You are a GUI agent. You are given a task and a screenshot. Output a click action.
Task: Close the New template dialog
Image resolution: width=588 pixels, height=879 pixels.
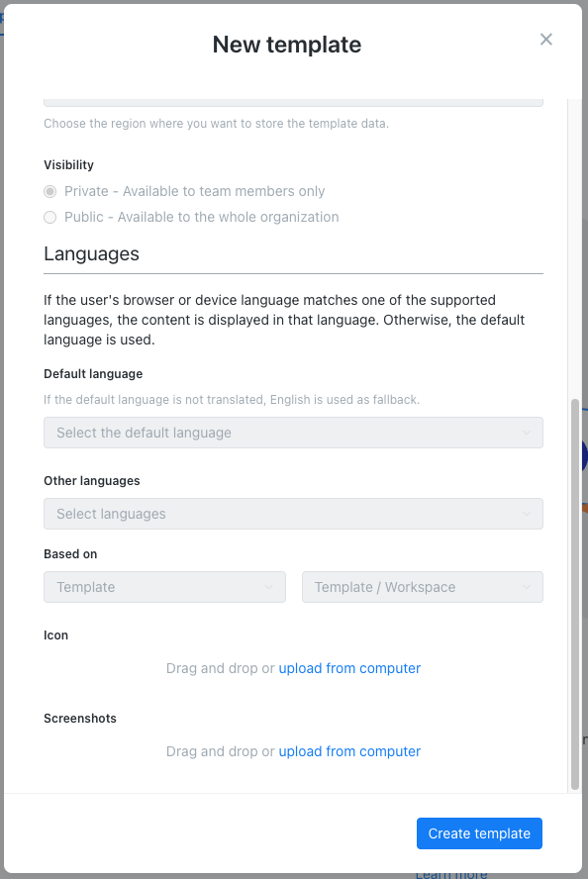(x=546, y=40)
